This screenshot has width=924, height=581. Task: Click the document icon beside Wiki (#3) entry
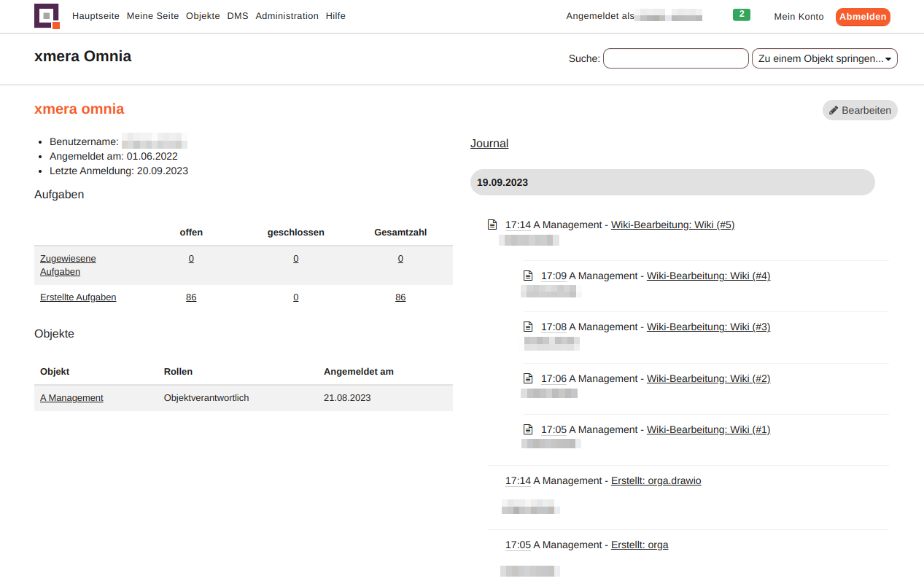tap(527, 327)
